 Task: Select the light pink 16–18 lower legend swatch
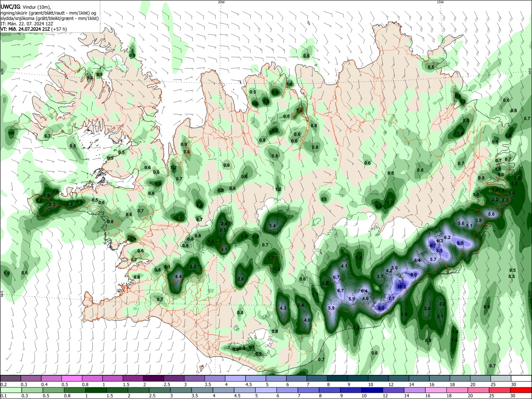[x=436, y=390]
